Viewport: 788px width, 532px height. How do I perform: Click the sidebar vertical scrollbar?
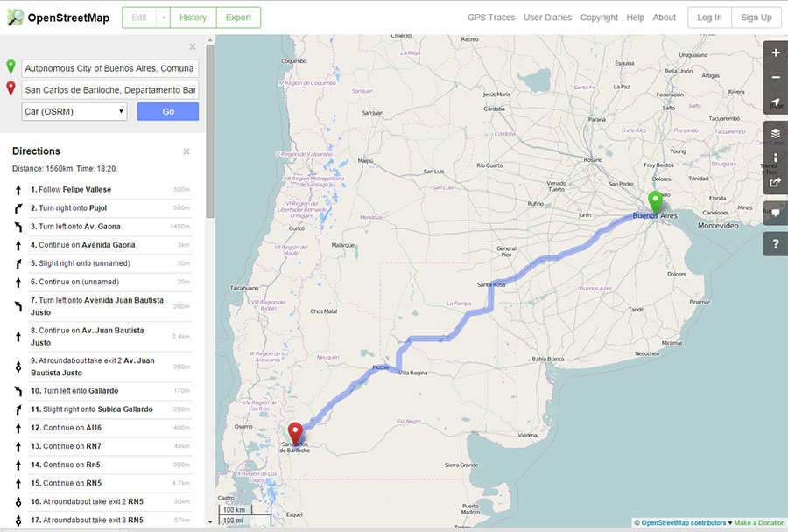[x=210, y=130]
